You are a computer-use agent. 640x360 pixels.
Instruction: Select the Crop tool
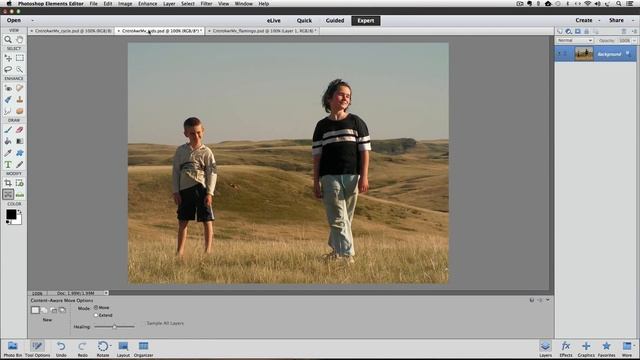coord(8,183)
